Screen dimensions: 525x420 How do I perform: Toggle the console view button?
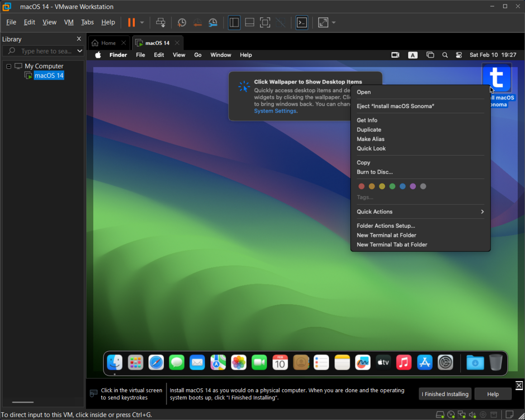(x=302, y=23)
